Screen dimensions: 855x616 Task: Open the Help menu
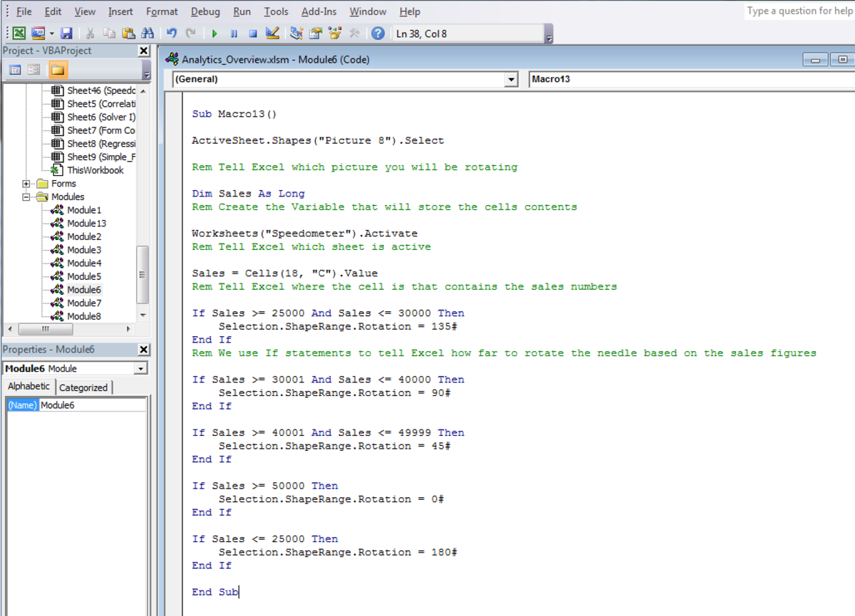click(410, 11)
